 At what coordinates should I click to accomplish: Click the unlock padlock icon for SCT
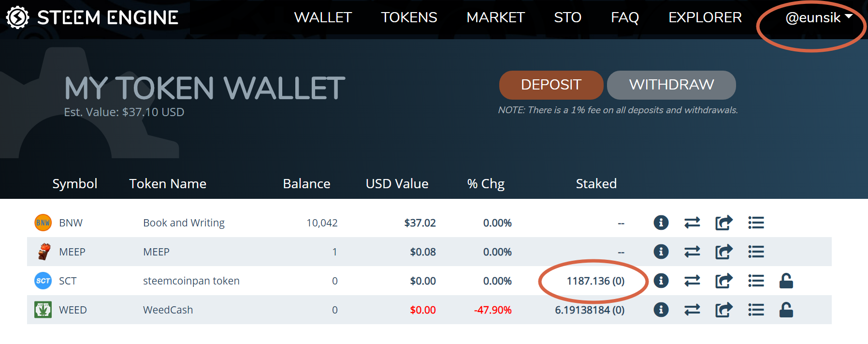pos(786,281)
